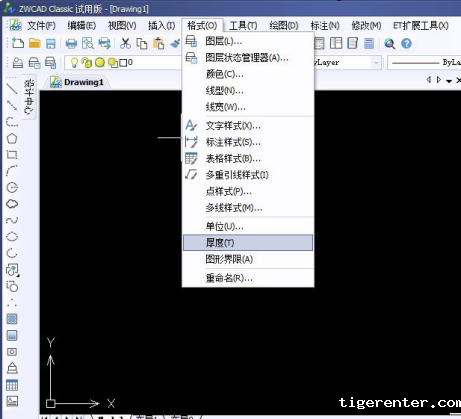This screenshot has width=461, height=419.
Task: Open the 标注(N) menu
Action: pos(325,25)
